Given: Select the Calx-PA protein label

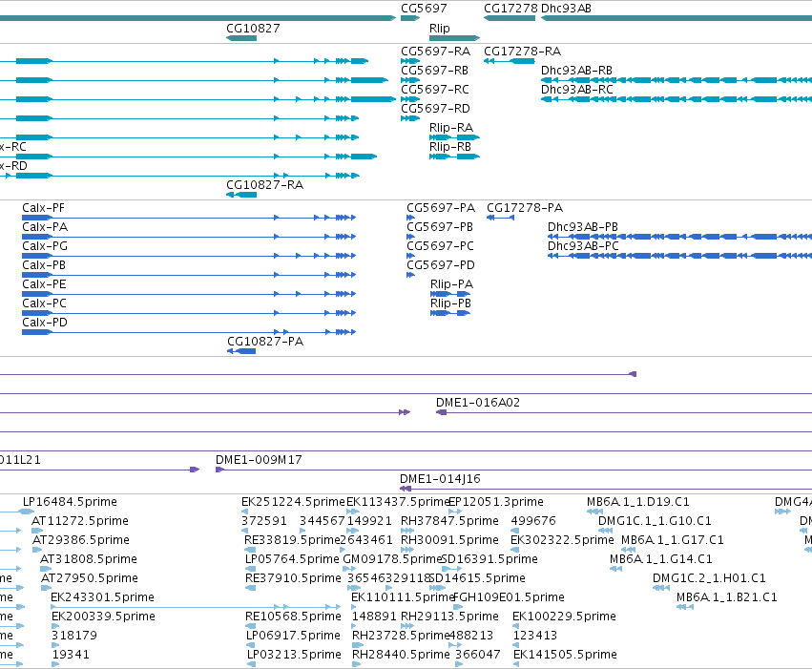Looking at the screenshot, I should point(45,227).
